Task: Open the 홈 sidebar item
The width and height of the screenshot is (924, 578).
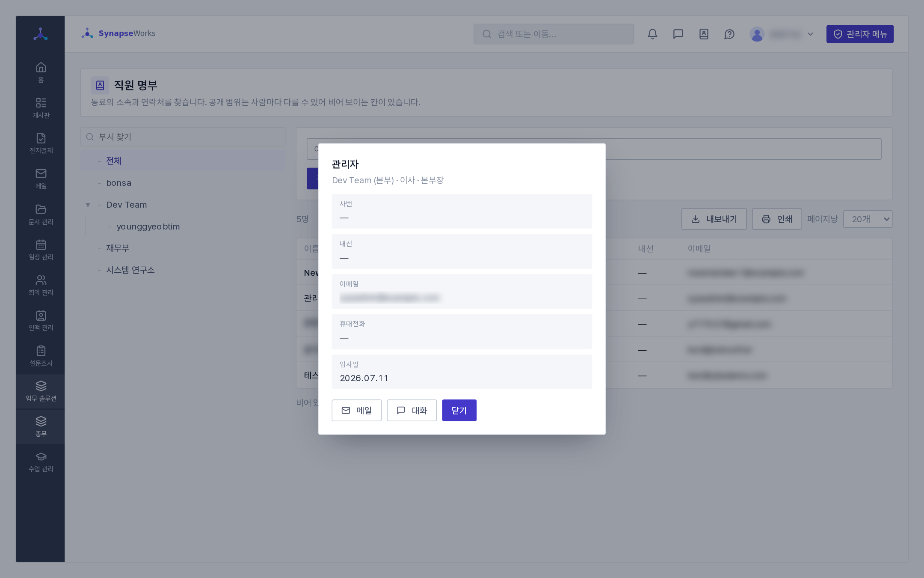Action: (x=41, y=72)
